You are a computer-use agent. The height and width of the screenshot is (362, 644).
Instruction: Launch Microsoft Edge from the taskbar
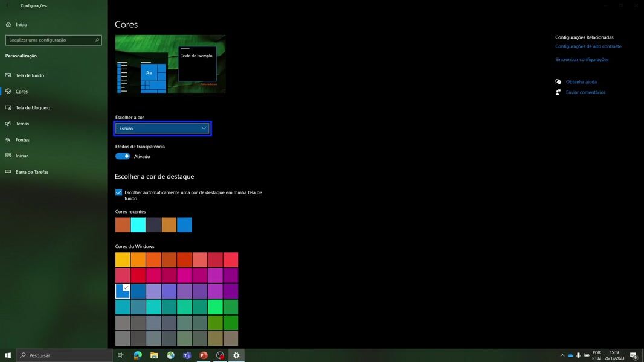[x=138, y=355]
